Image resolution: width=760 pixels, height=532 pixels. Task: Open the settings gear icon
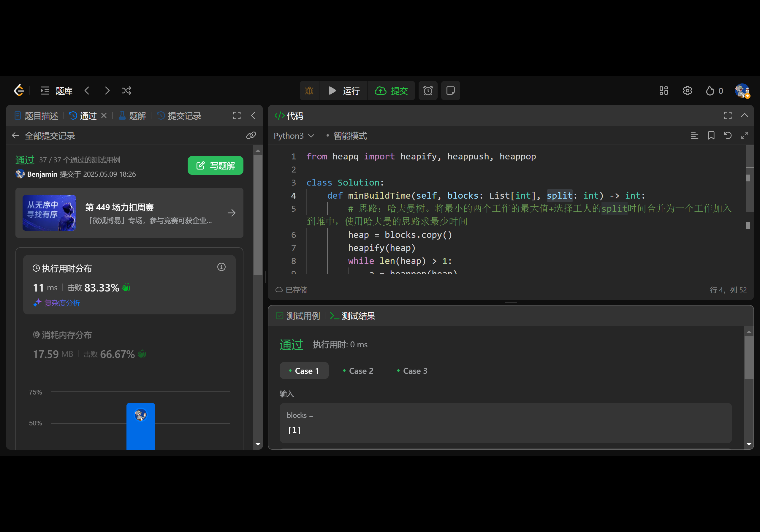tap(687, 91)
